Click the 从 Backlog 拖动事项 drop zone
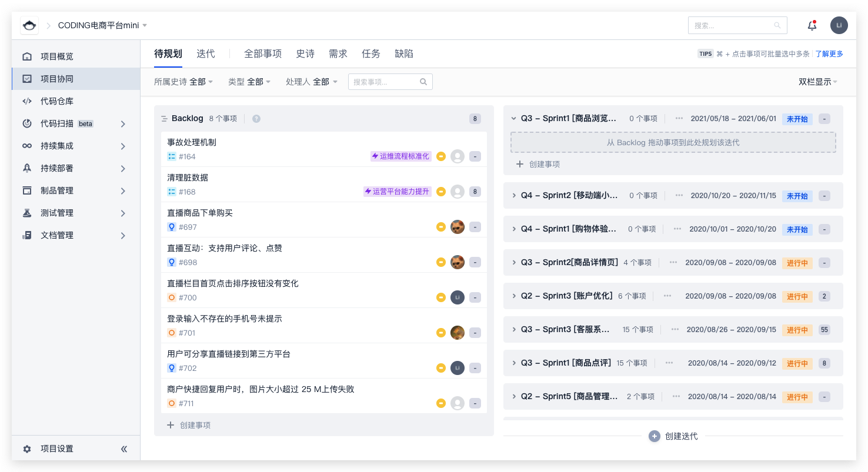 pyautogui.click(x=673, y=142)
